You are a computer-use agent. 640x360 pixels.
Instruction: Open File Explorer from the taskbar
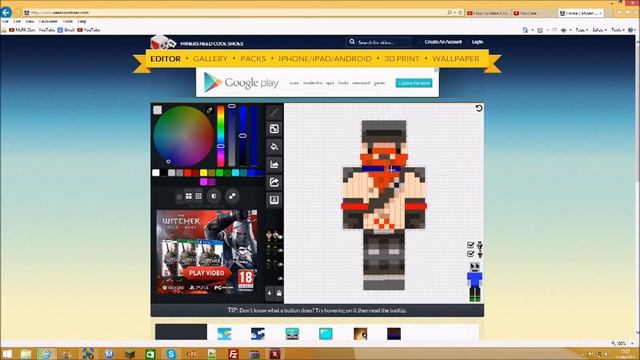26,354
